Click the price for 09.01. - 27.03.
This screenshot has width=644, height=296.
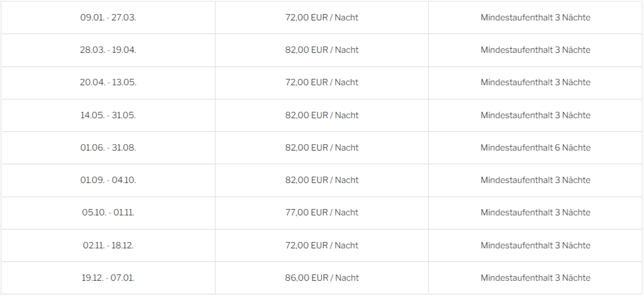(322, 18)
